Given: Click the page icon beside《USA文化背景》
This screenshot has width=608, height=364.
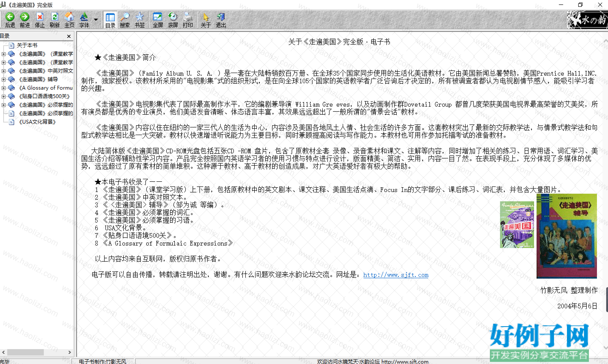Looking at the screenshot, I should point(11,122).
